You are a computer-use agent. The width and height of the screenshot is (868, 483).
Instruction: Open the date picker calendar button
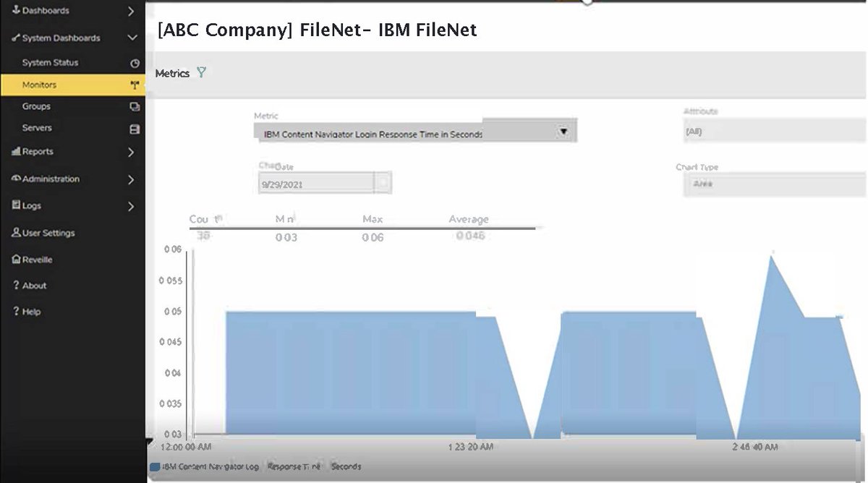coord(383,184)
